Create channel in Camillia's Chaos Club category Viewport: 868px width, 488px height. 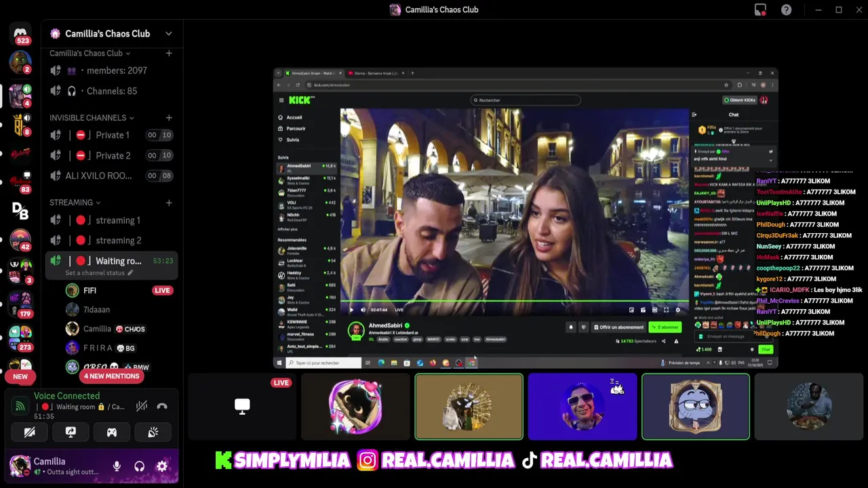click(169, 53)
